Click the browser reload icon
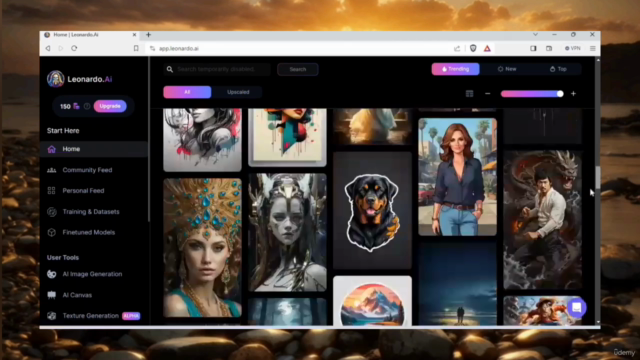The height and width of the screenshot is (360, 640). point(74,48)
